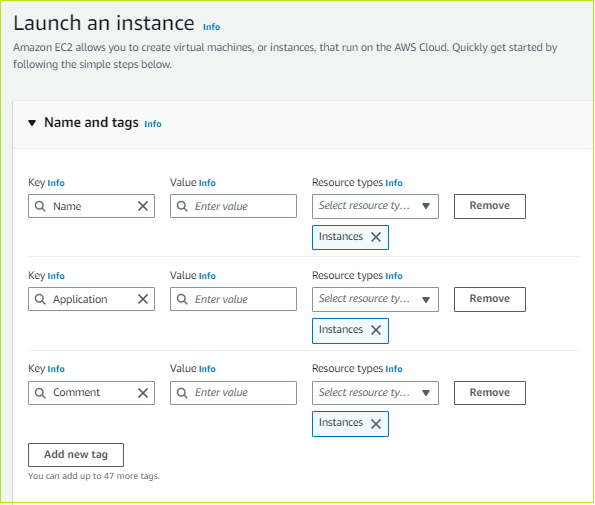The height and width of the screenshot is (505, 595).
Task: Open resource types dropdown for Comment tag
Action: [x=375, y=393]
